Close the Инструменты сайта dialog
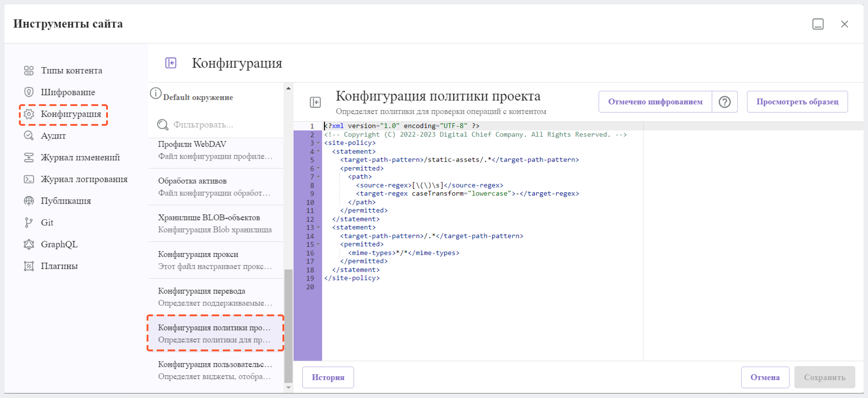 844,24
